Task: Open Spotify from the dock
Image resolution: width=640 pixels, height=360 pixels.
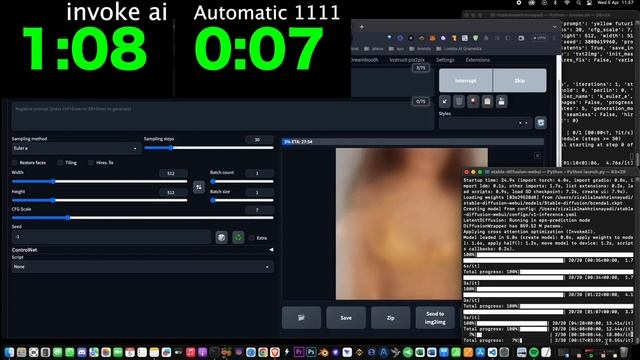Action: click(534, 352)
